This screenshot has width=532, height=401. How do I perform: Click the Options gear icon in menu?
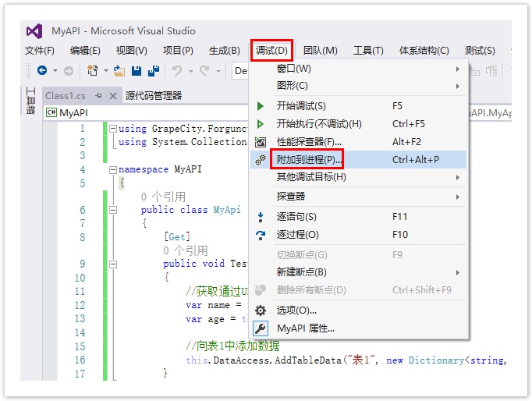click(261, 311)
